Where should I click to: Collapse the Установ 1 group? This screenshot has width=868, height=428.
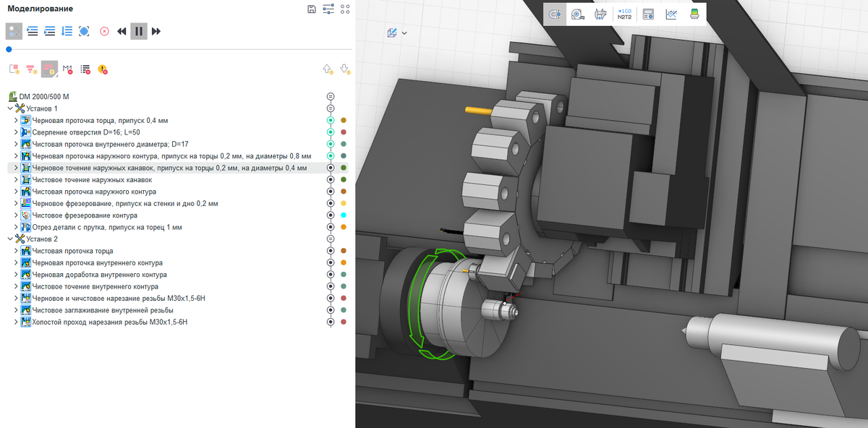(x=10, y=108)
